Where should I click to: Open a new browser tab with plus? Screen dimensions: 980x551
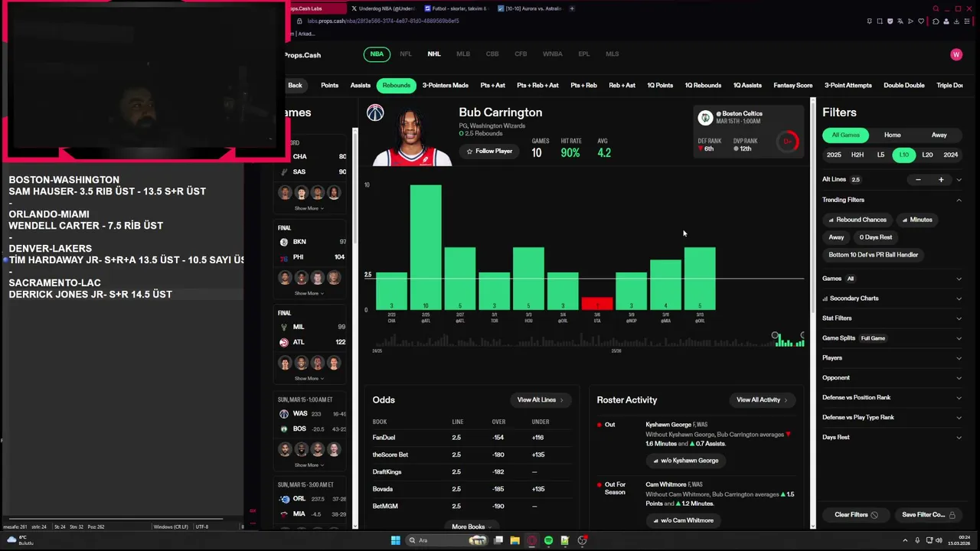point(572,8)
